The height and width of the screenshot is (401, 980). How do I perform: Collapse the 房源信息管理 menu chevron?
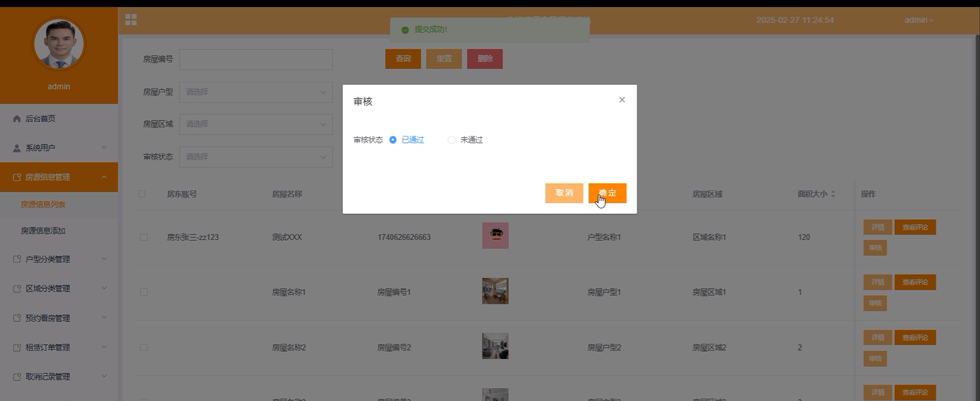coord(104,177)
